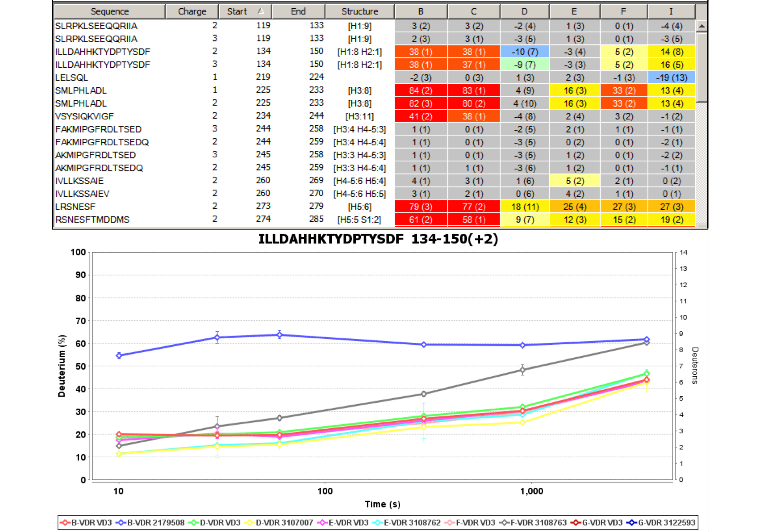Select the LELSQL peptide row
The width and height of the screenshot is (760, 532).
point(71,78)
